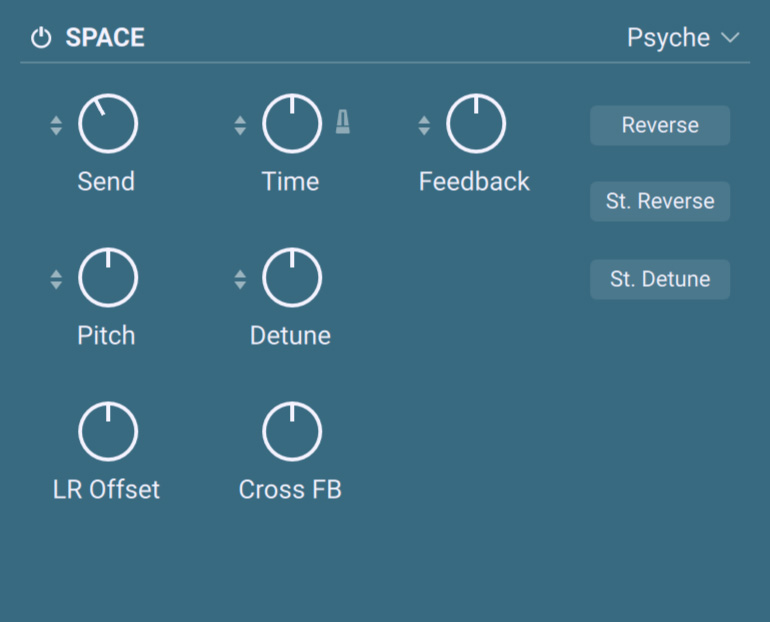This screenshot has height=622, width=770.
Task: Click the Cross FB knob
Action: 292,432
